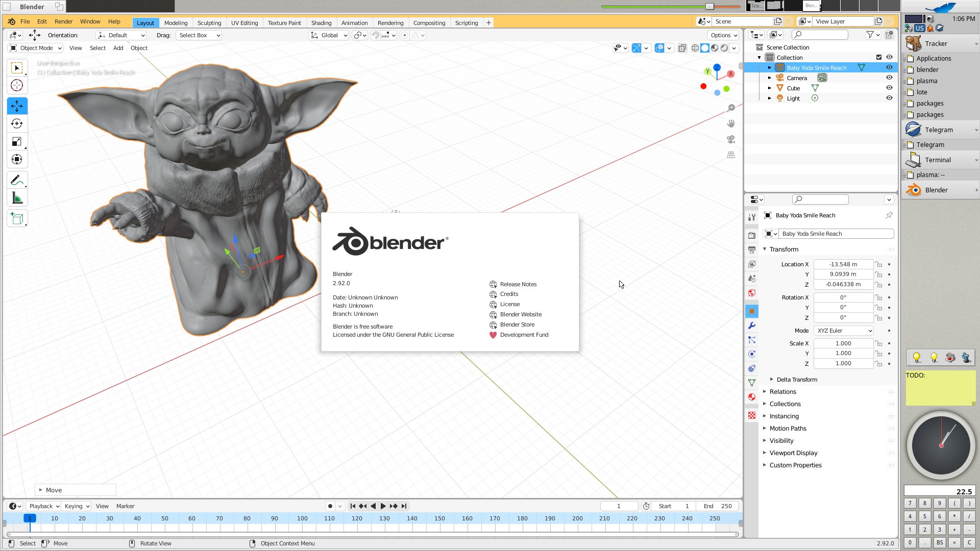Open Material properties tab
The image size is (980, 551).
coord(752,397)
